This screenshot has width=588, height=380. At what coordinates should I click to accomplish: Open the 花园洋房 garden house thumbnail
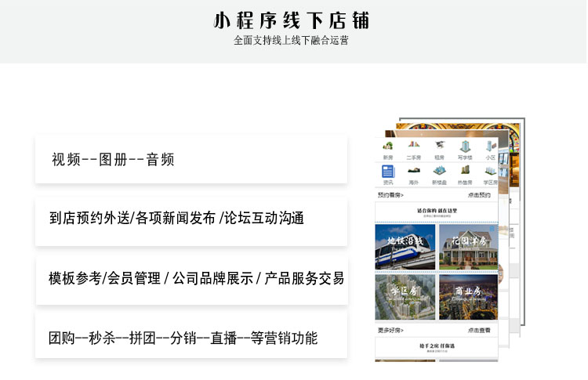(x=468, y=247)
